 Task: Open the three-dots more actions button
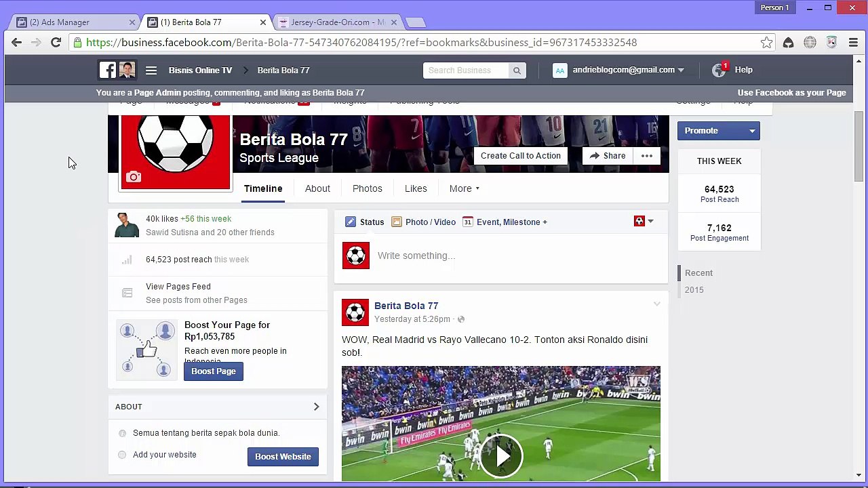coord(647,156)
